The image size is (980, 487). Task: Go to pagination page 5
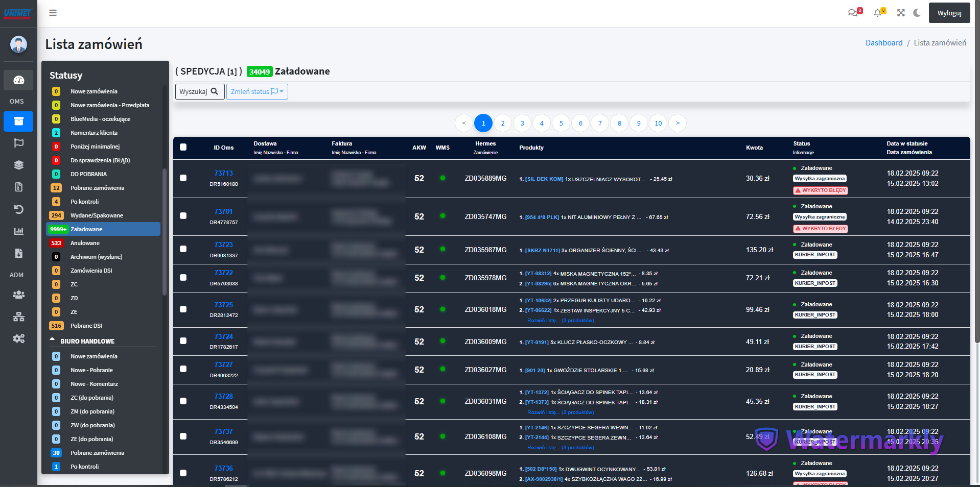tap(561, 123)
